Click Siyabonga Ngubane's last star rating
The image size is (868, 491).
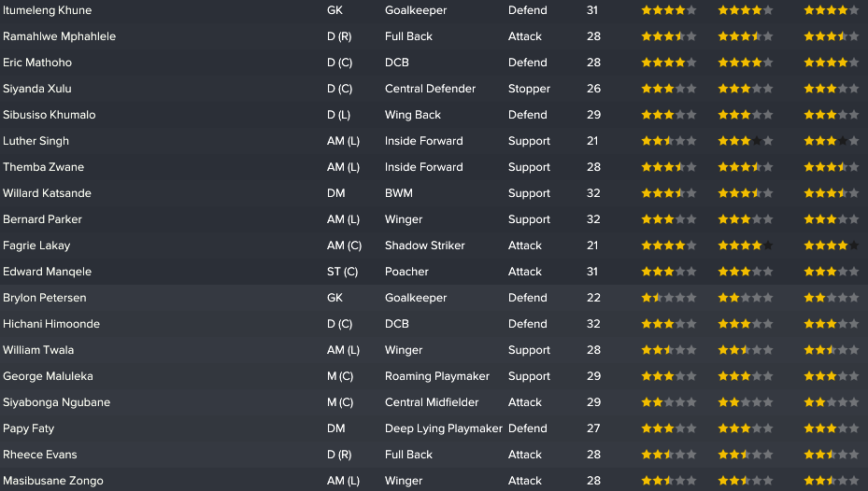pos(832,402)
